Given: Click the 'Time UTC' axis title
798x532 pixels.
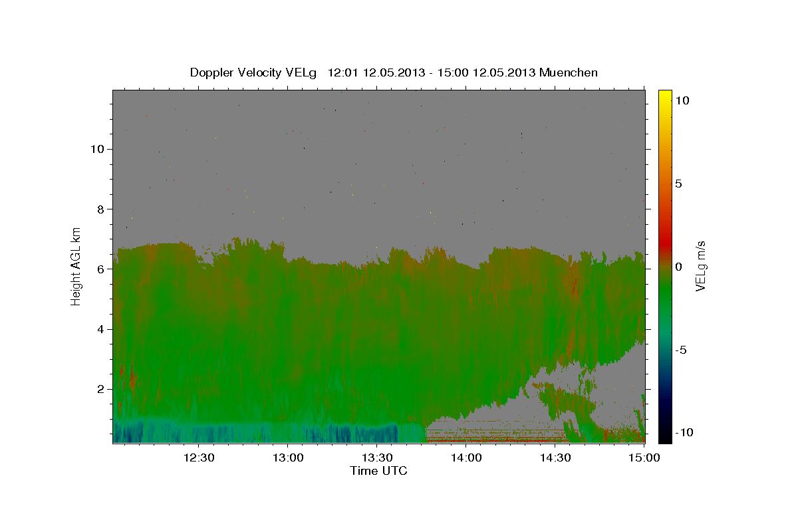Looking at the screenshot, I should (378, 471).
